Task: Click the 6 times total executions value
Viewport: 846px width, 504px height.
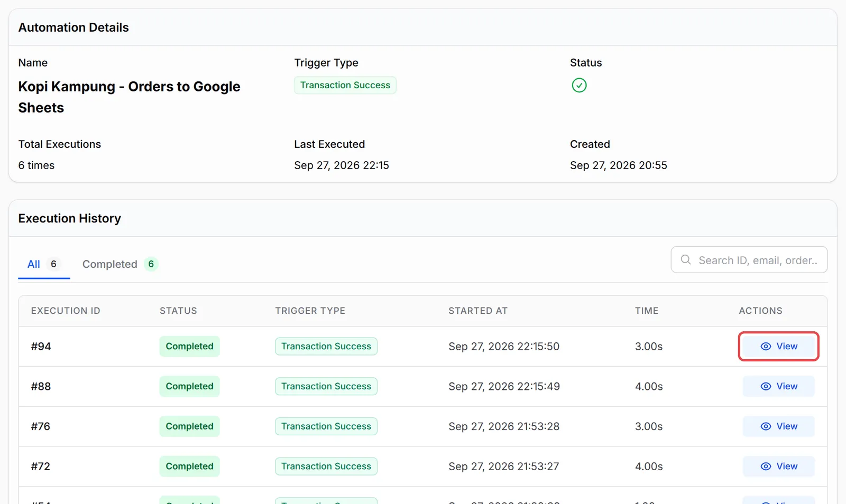Action: [36, 165]
